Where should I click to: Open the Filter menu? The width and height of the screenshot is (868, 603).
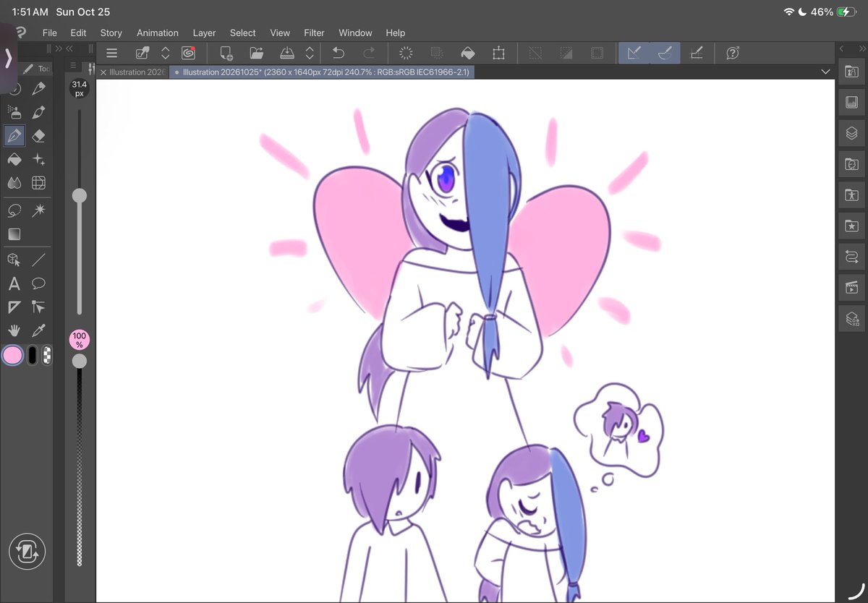pos(314,33)
